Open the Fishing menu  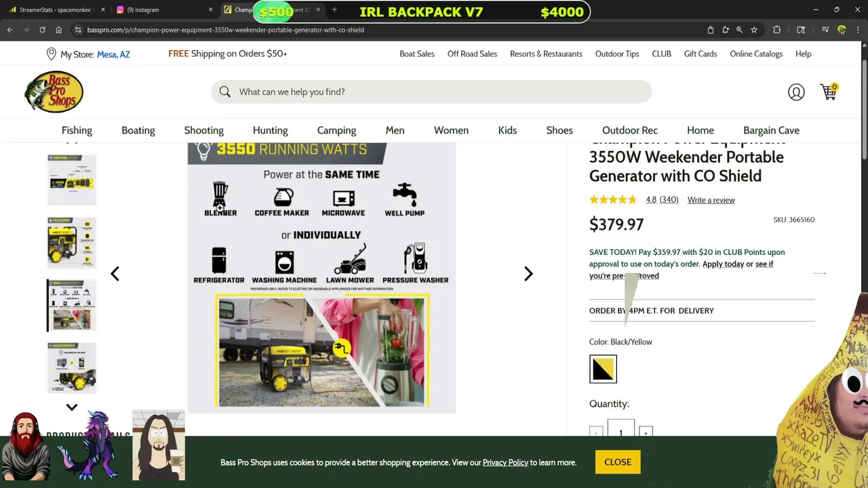77,130
